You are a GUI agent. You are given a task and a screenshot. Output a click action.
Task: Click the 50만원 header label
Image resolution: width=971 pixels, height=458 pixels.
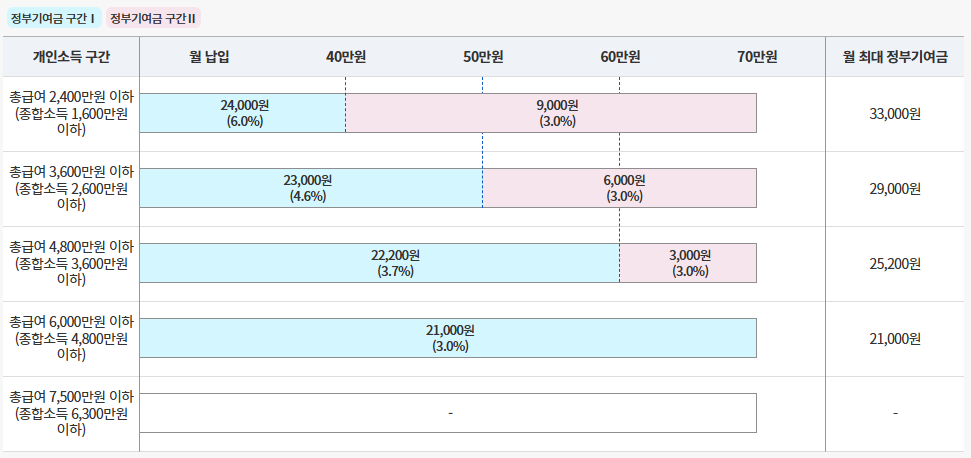[483, 57]
